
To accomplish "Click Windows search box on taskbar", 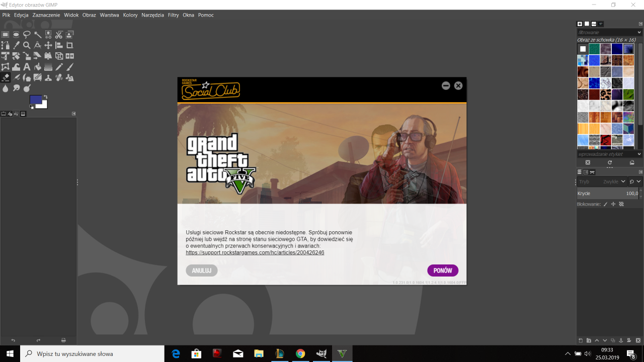I will [92, 353].
